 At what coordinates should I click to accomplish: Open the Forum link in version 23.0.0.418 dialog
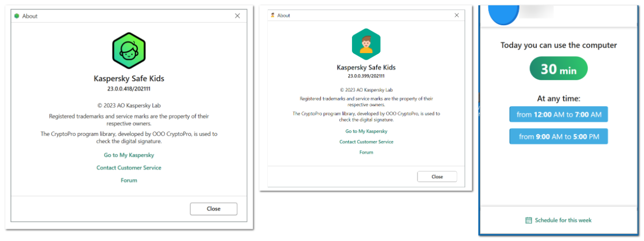[x=129, y=180]
